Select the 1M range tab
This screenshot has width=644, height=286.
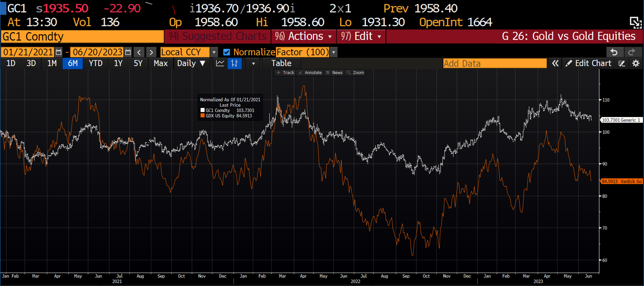tap(52, 63)
